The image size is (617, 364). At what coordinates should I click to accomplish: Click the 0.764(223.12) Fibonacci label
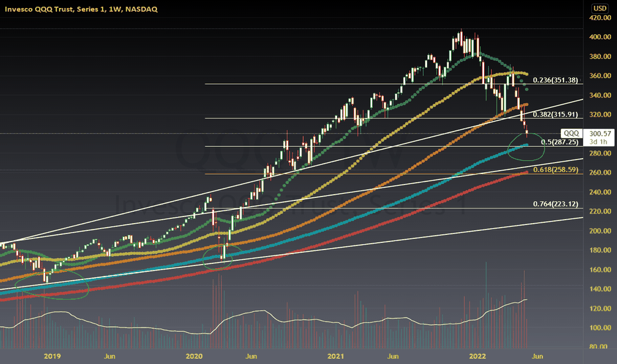click(x=555, y=205)
